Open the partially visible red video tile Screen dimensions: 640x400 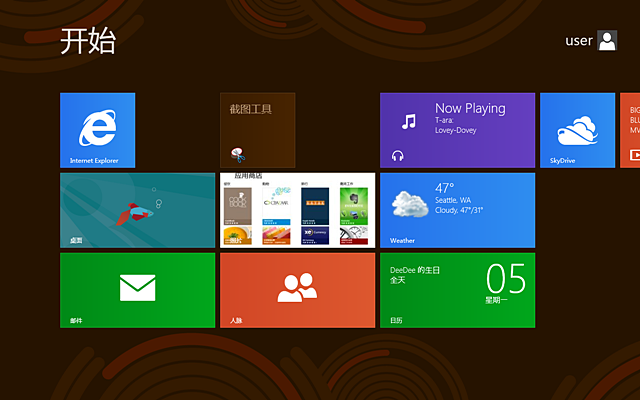click(630, 130)
